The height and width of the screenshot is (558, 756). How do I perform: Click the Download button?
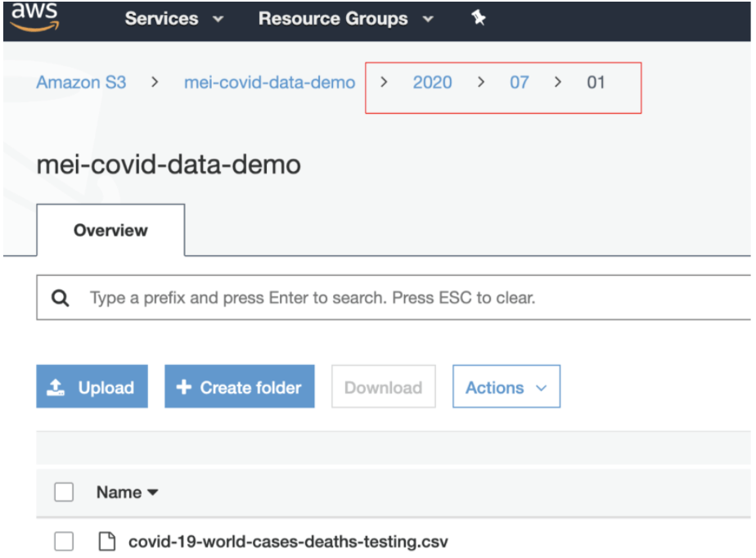point(383,386)
